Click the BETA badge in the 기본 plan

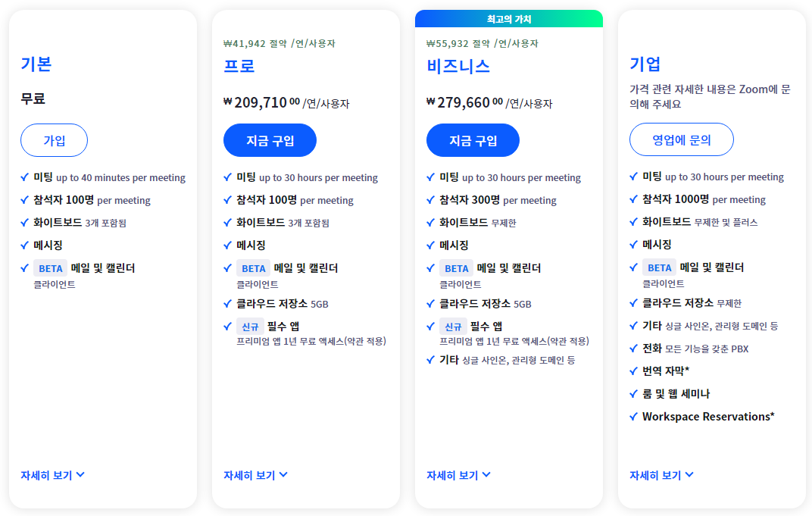click(50, 268)
